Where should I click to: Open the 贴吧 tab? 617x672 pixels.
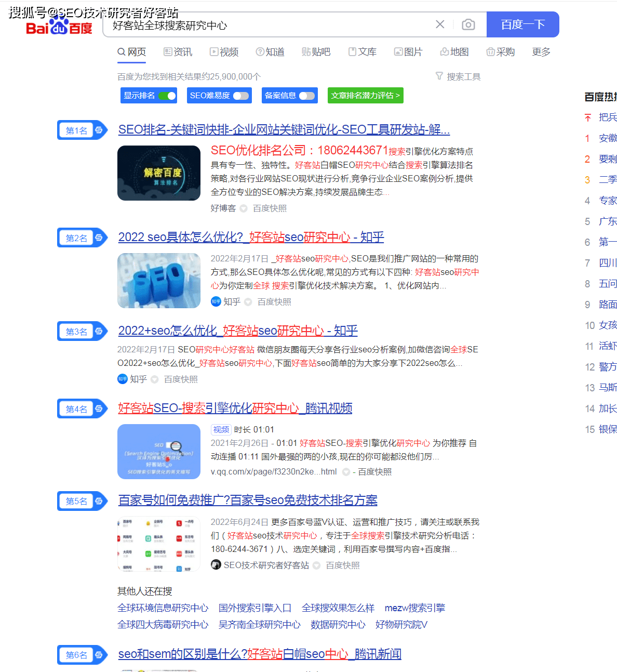point(316,52)
